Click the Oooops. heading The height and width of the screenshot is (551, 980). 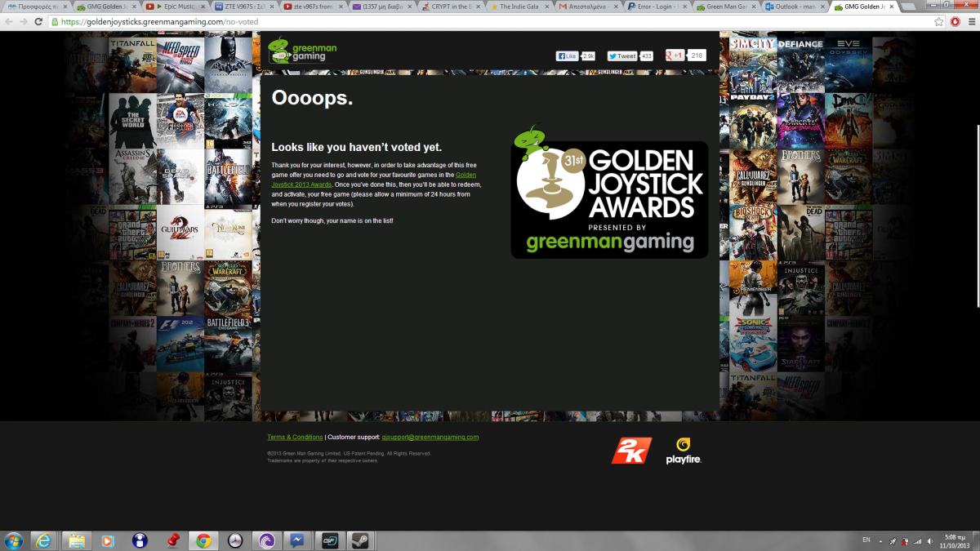click(x=312, y=98)
